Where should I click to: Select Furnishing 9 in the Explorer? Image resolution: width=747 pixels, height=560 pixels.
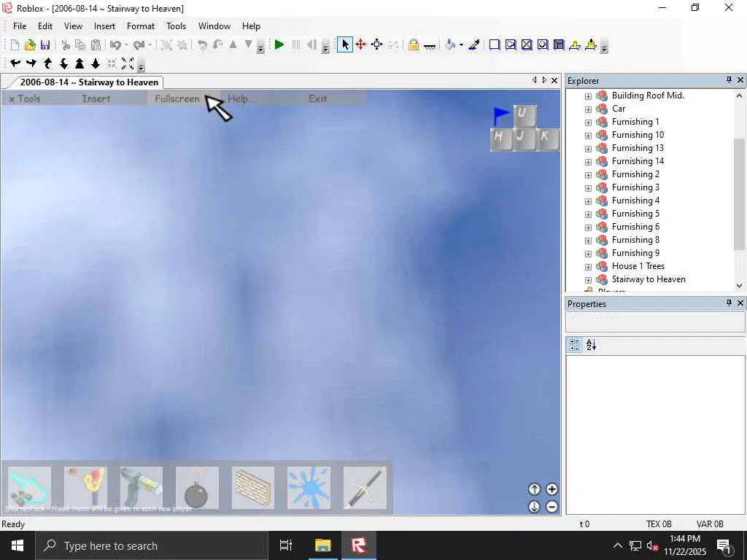[635, 253]
